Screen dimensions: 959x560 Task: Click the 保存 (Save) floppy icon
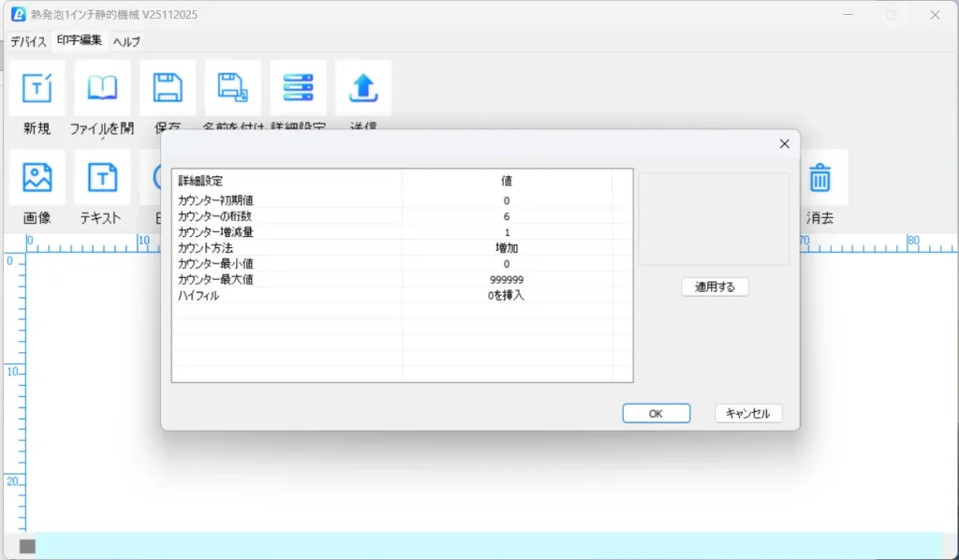click(x=168, y=89)
